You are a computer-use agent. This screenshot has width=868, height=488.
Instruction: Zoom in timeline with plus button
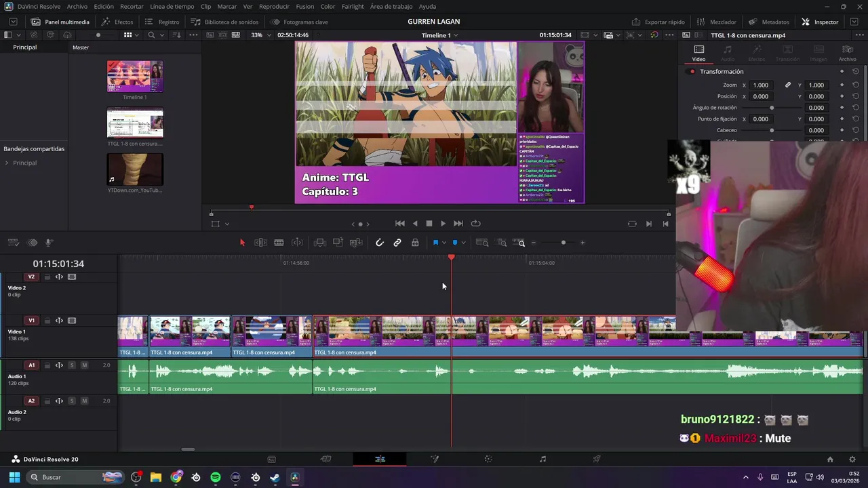coord(583,243)
